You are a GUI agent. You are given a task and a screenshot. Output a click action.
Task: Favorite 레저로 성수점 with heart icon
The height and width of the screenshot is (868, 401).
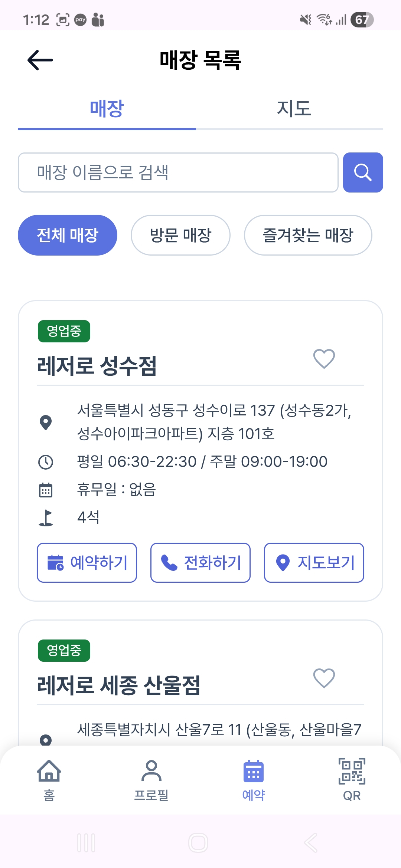point(324,359)
